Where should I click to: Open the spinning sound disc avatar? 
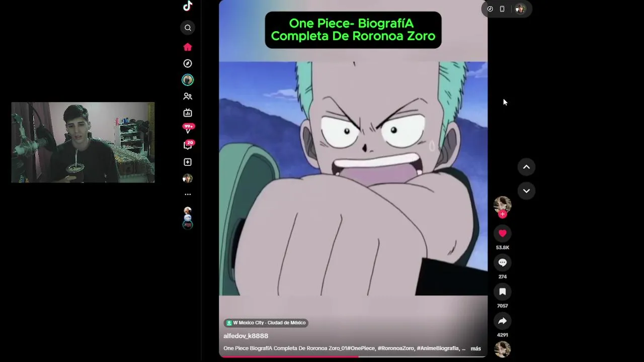point(502,349)
